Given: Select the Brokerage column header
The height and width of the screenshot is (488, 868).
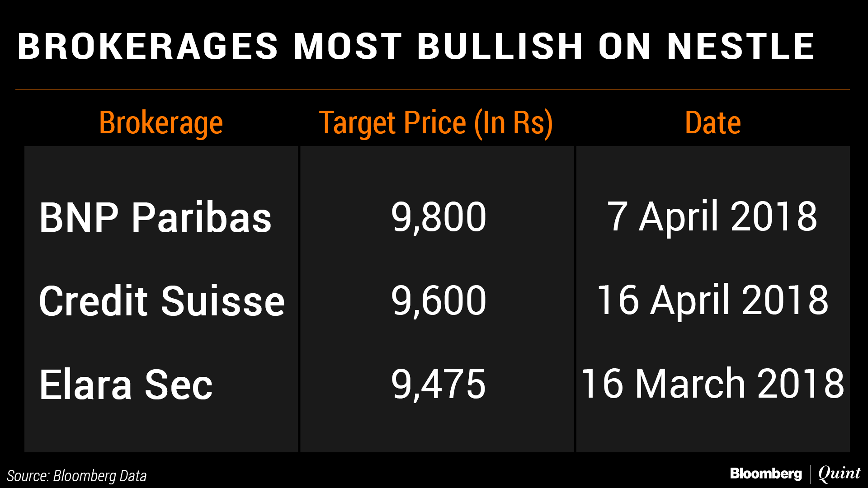Looking at the screenshot, I should tap(161, 123).
